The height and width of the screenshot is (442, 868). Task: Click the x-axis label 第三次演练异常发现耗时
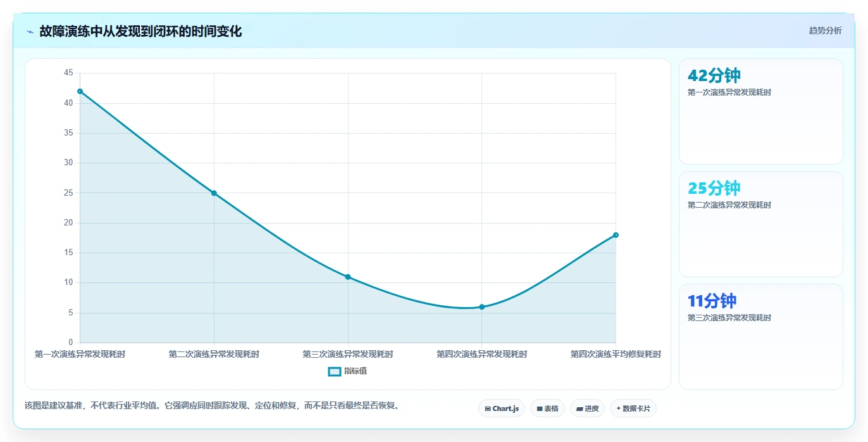pos(348,355)
